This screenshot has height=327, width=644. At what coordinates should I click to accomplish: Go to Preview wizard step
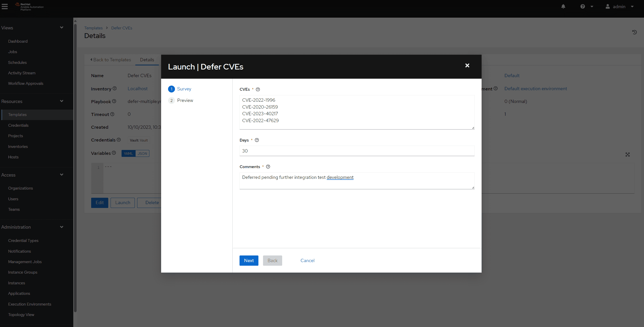[185, 100]
